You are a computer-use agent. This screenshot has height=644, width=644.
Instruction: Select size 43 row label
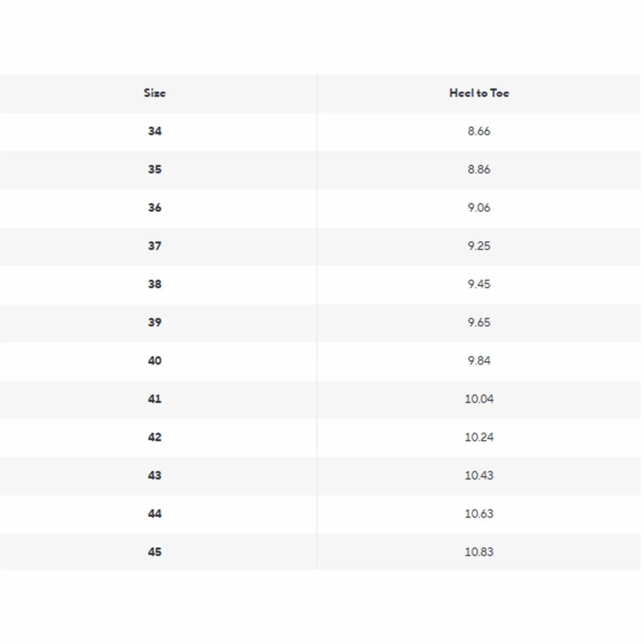155,475
